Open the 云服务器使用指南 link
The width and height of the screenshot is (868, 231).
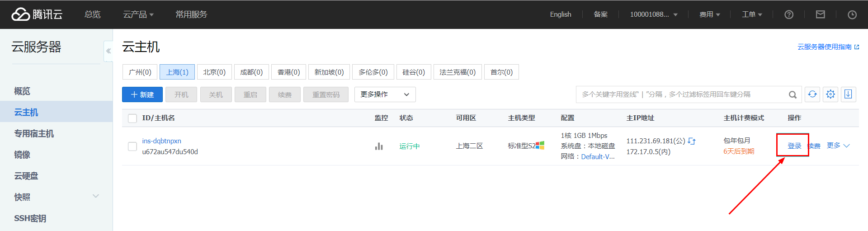tap(828, 47)
